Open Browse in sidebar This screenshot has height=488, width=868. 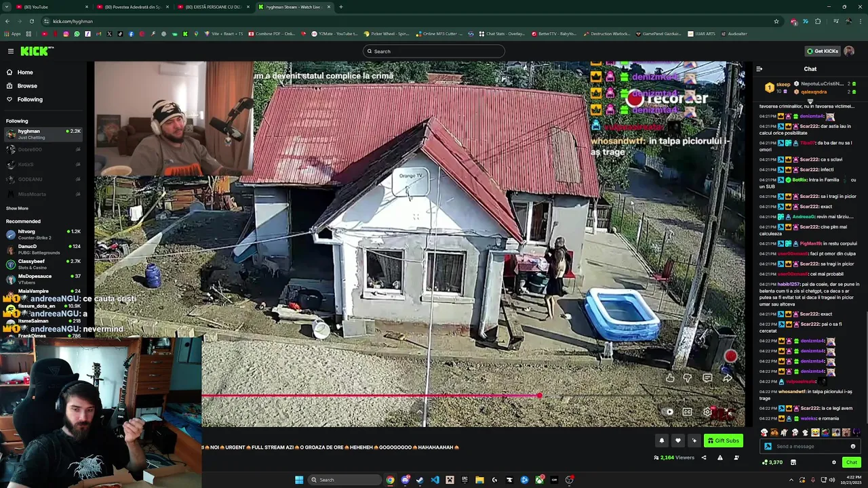[x=27, y=85]
